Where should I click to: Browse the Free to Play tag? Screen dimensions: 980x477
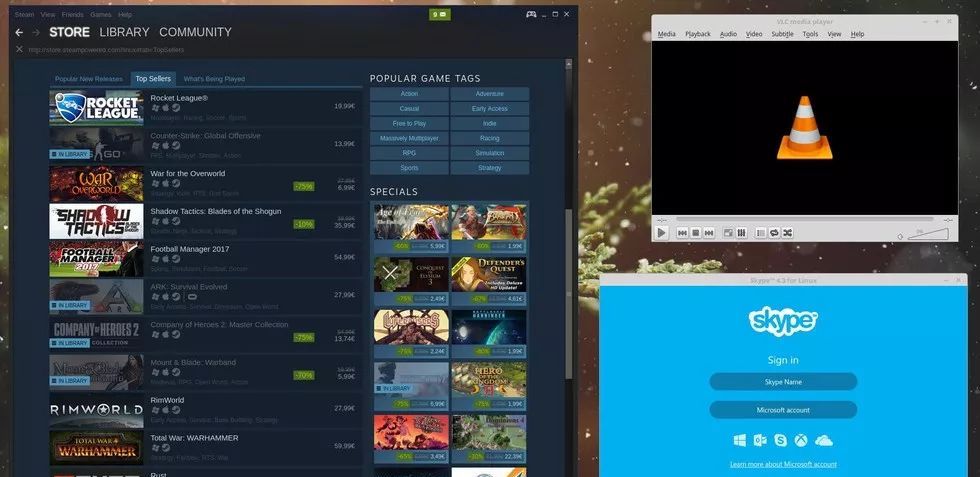click(409, 124)
